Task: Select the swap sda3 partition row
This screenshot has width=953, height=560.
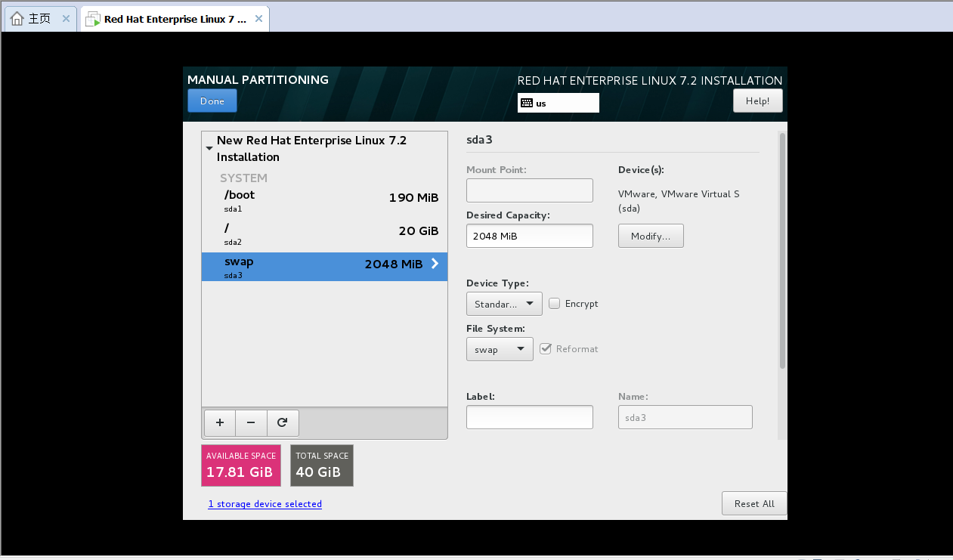Action: (x=324, y=267)
